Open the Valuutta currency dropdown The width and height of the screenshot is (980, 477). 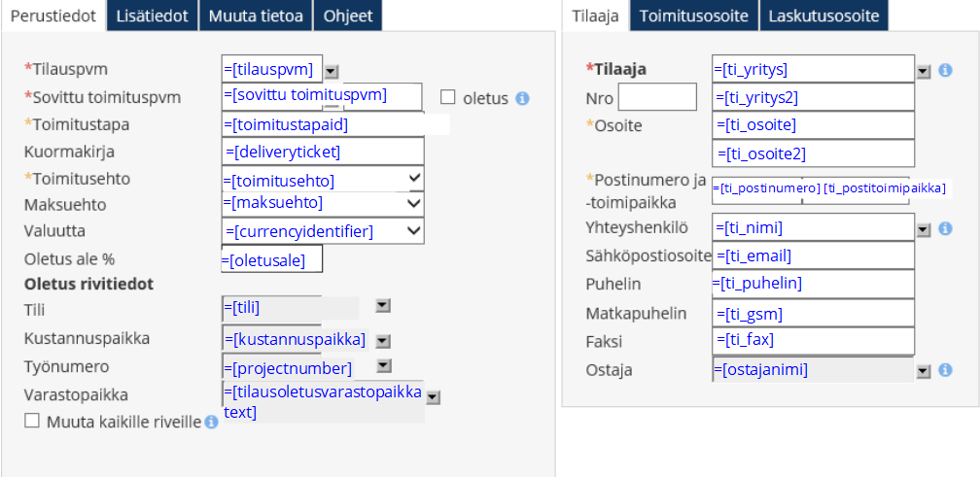415,230
